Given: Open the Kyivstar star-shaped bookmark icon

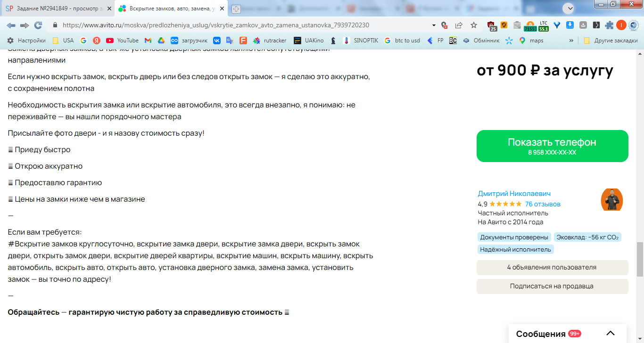Looking at the screenshot, I should coord(509,41).
